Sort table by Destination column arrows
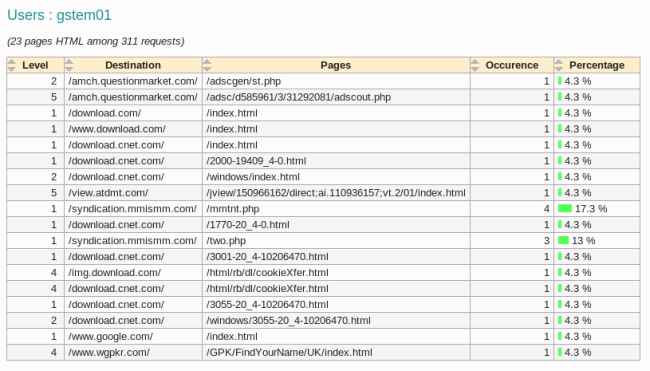This screenshot has width=650, height=371. (x=69, y=65)
